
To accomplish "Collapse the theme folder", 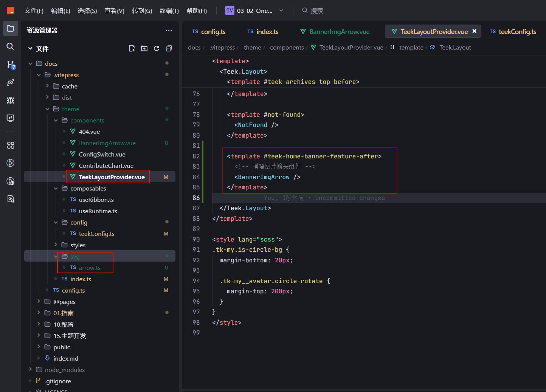I will (x=47, y=109).
